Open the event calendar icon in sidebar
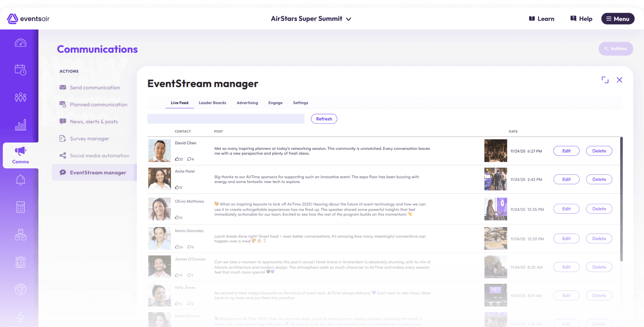The width and height of the screenshot is (644, 327). tap(20, 70)
